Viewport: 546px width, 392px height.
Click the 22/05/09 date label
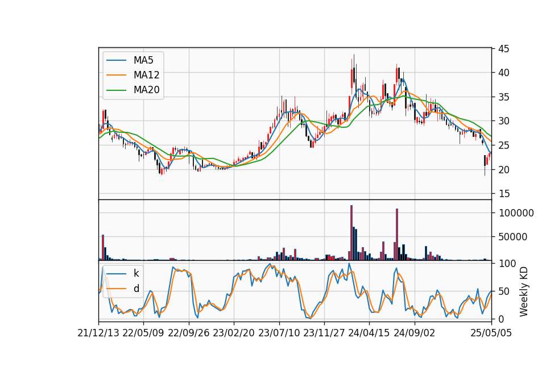[x=143, y=333]
